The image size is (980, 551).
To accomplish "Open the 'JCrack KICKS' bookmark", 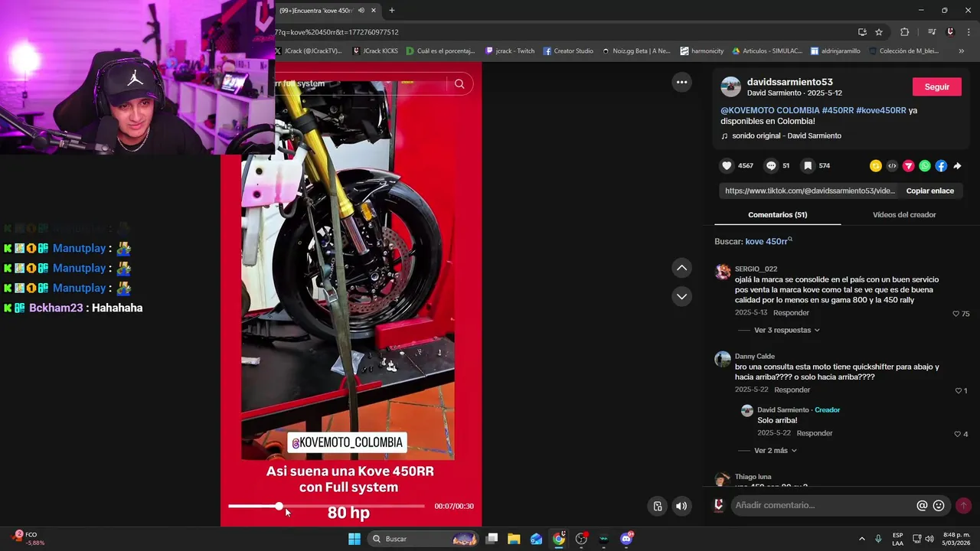I will coord(375,51).
